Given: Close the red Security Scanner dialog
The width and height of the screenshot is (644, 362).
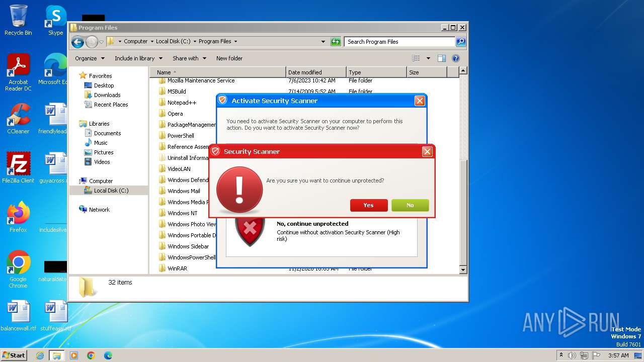Looking at the screenshot, I should click(427, 151).
